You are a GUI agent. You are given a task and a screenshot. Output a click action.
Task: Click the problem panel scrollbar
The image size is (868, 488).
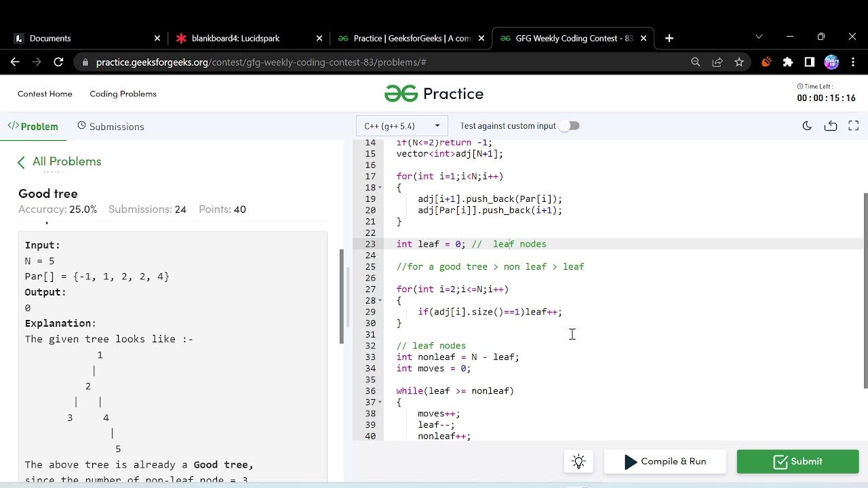(x=342, y=296)
